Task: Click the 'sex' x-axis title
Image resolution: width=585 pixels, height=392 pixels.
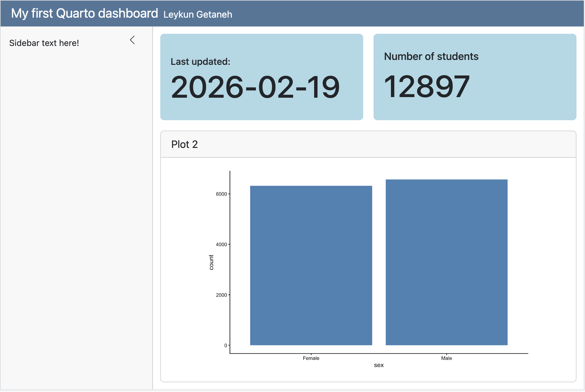Action: coord(379,365)
